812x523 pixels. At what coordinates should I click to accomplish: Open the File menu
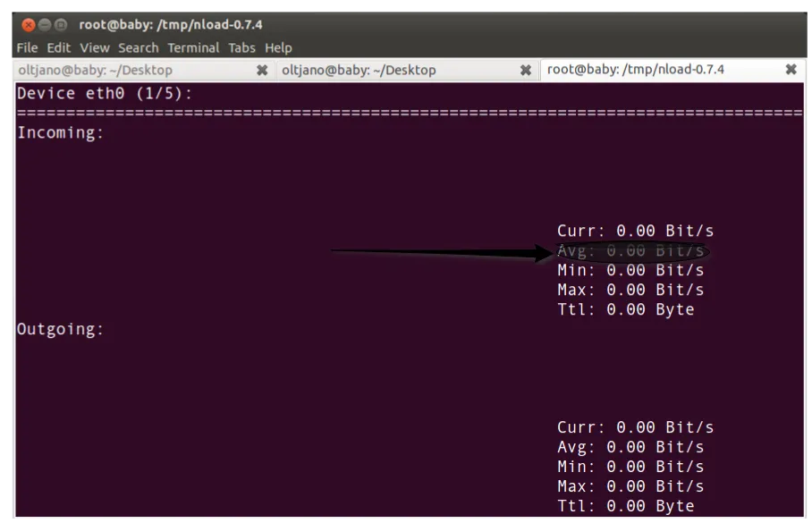point(27,47)
